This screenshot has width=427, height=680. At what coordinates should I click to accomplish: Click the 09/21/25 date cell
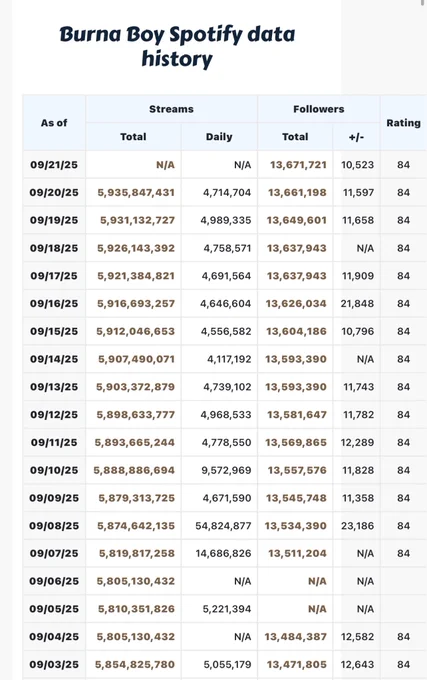(x=54, y=165)
